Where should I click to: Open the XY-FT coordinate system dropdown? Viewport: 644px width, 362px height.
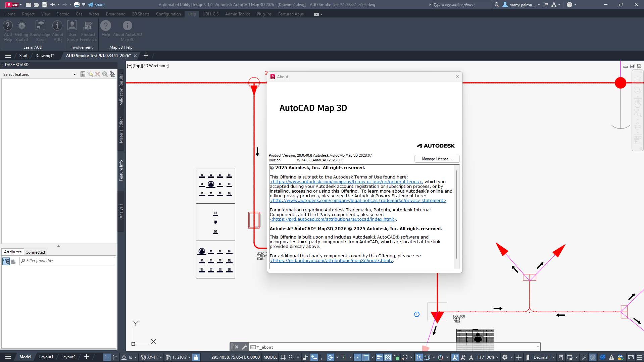click(x=151, y=357)
